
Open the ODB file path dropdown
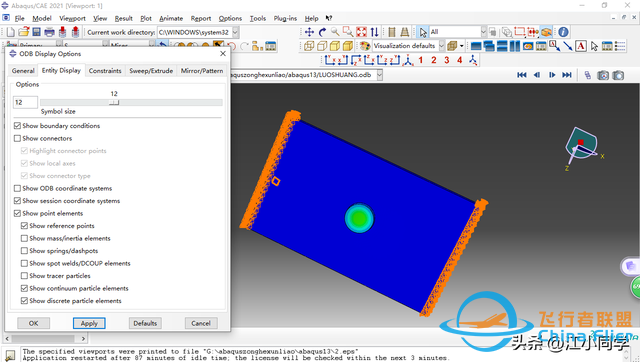(x=380, y=75)
